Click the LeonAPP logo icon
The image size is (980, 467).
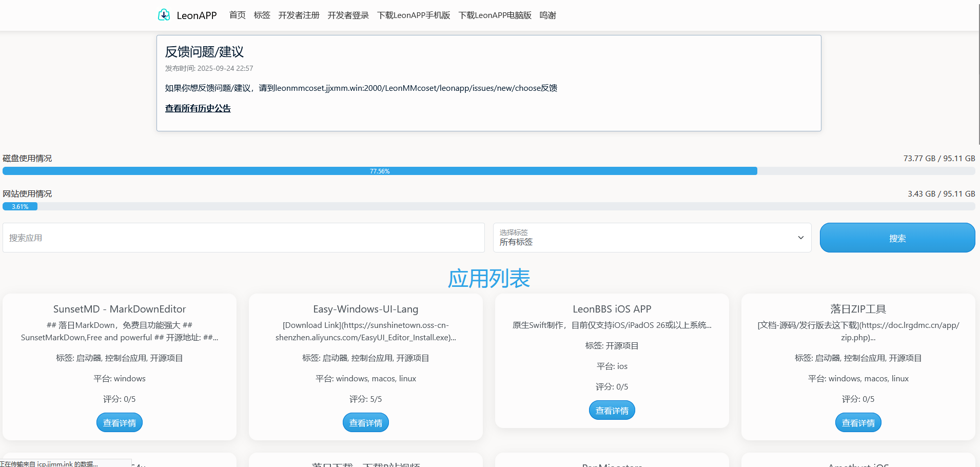pyautogui.click(x=164, y=15)
